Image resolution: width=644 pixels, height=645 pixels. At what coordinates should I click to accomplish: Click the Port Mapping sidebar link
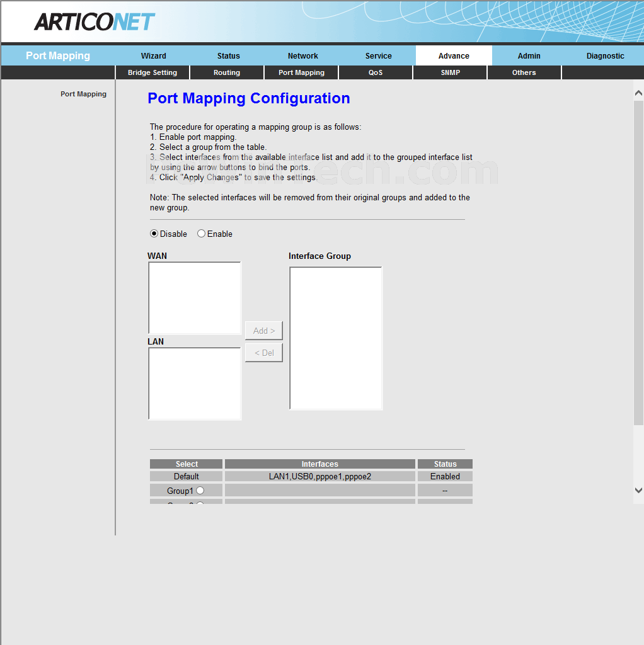pos(84,94)
